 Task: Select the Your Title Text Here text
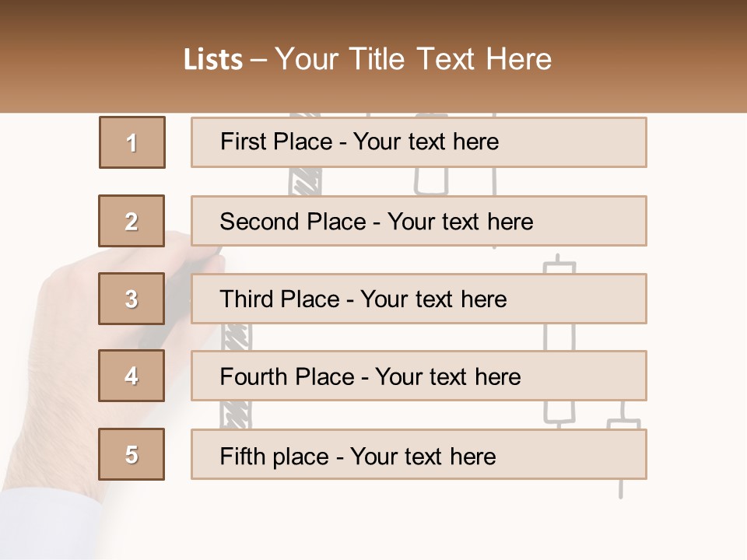click(x=413, y=59)
